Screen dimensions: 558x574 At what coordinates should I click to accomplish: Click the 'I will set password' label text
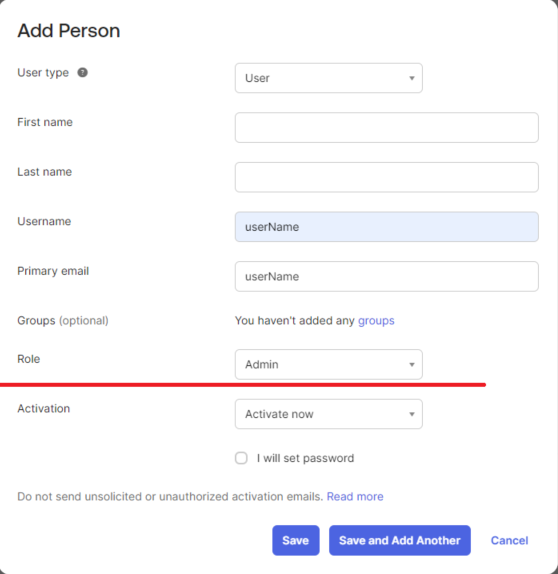[x=305, y=458]
